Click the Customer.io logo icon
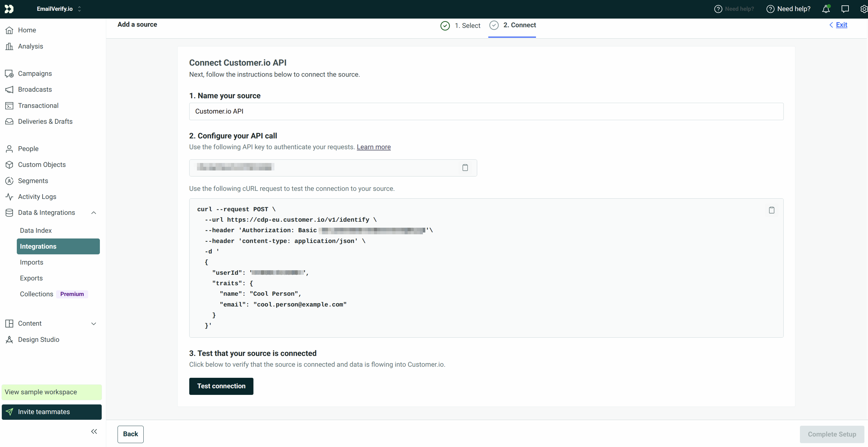Image resolution: width=868 pixels, height=447 pixels. click(x=9, y=9)
